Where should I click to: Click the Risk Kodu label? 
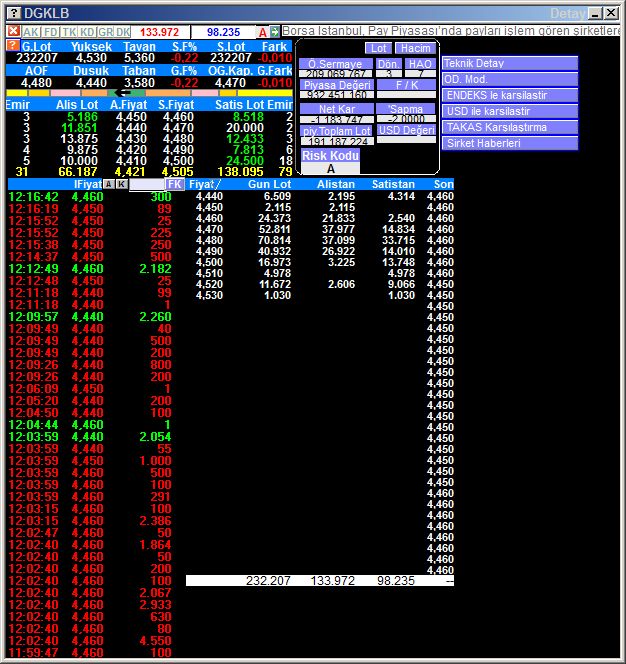[330, 155]
